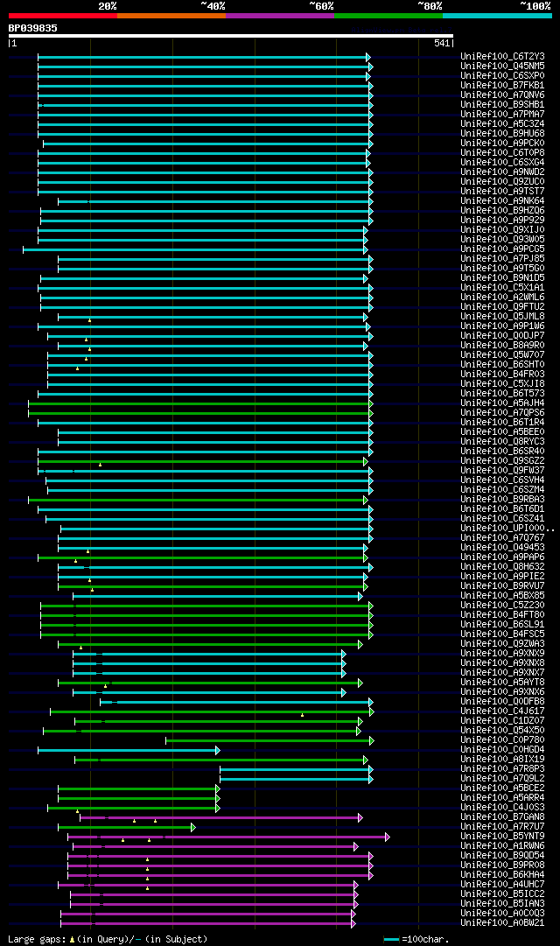The width and height of the screenshot is (560, 946).
Task: Click the UniRef100_A7PMA7 label
Action: (502, 115)
